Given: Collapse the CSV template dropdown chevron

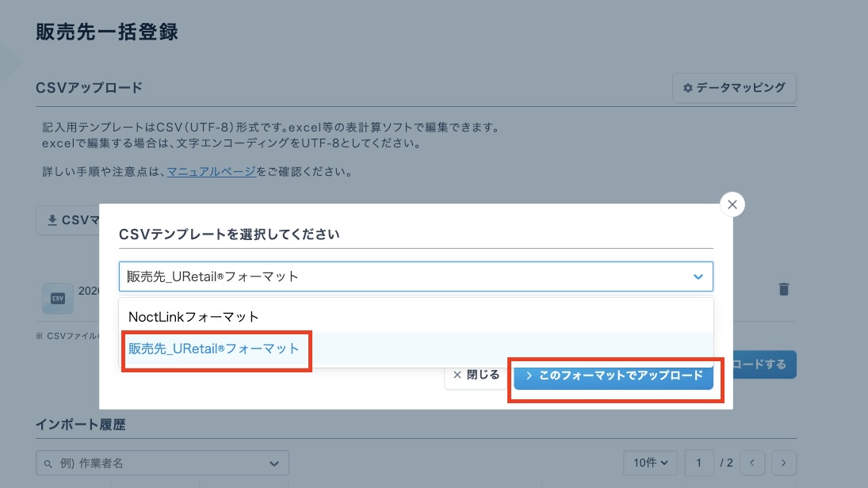Looking at the screenshot, I should tap(698, 276).
